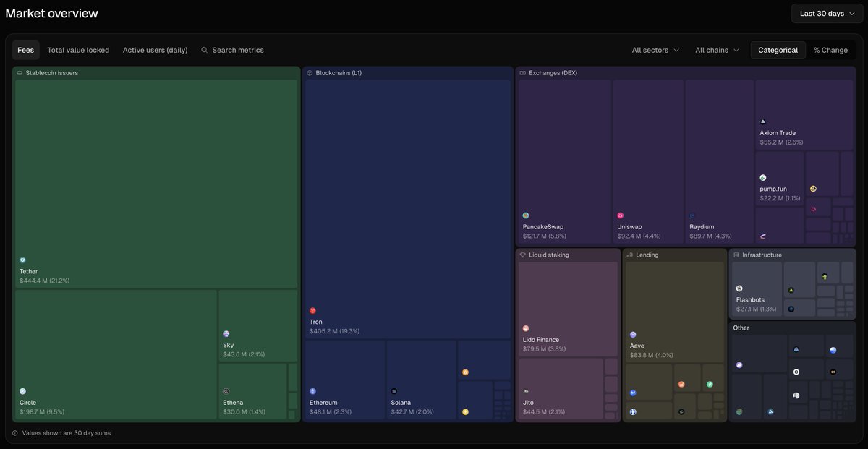Click the Tron logo icon
The image size is (868, 449).
click(312, 311)
